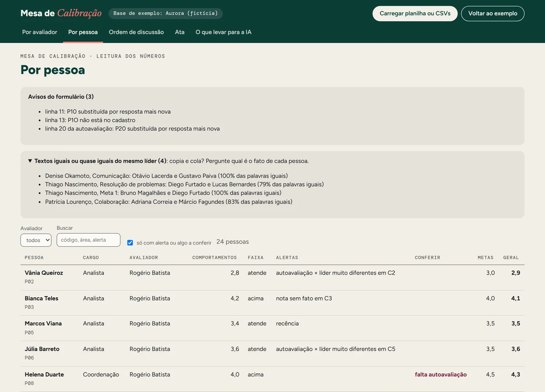
Task: Click 'Carregar planilha ou CSVs' button
Action: (x=415, y=14)
